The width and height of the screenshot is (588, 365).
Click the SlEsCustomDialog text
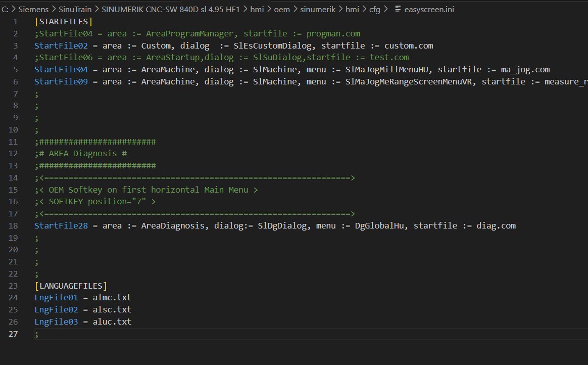pos(273,46)
